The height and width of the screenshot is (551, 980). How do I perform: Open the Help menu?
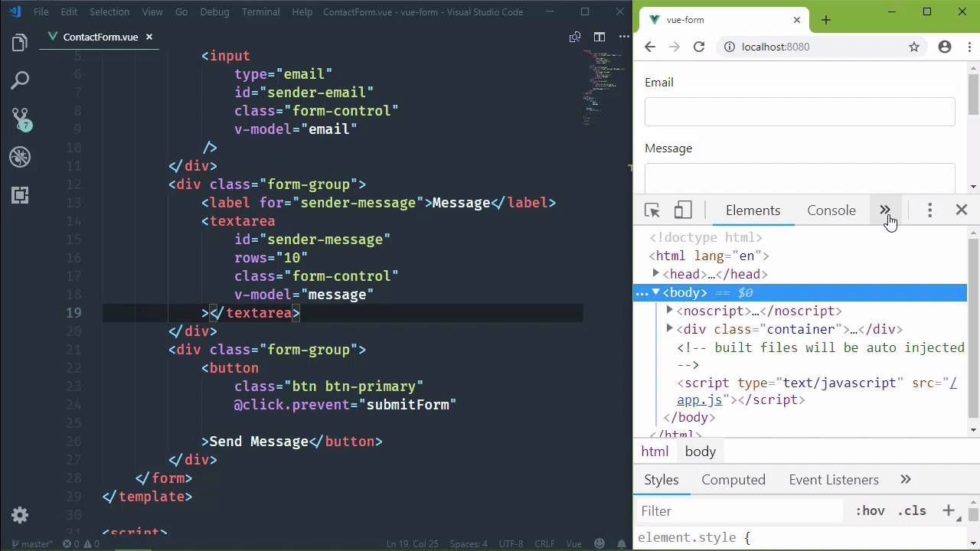302,12
